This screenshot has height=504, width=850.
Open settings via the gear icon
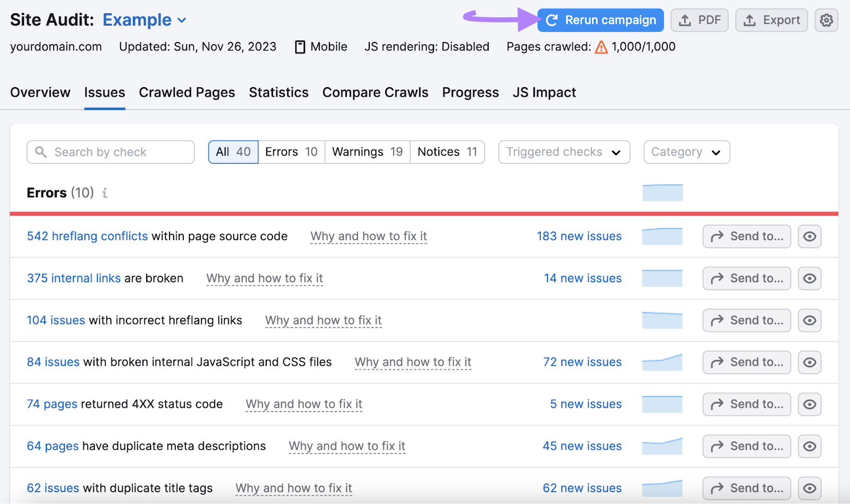pyautogui.click(x=826, y=20)
